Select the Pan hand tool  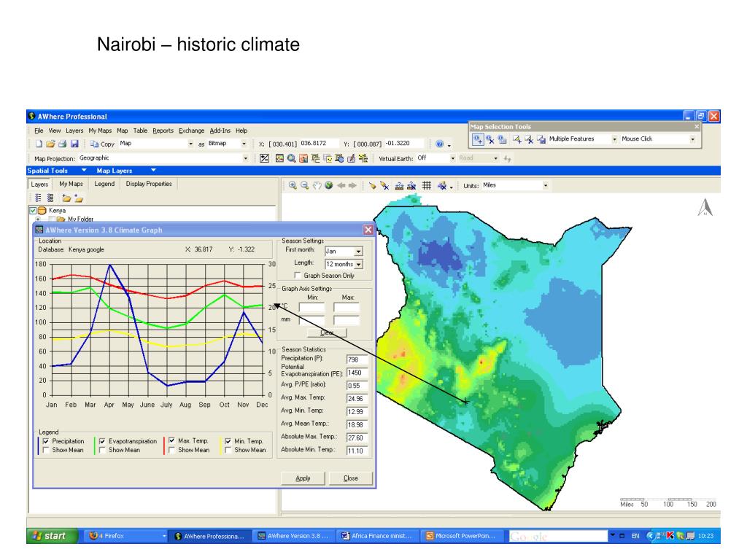(317, 186)
